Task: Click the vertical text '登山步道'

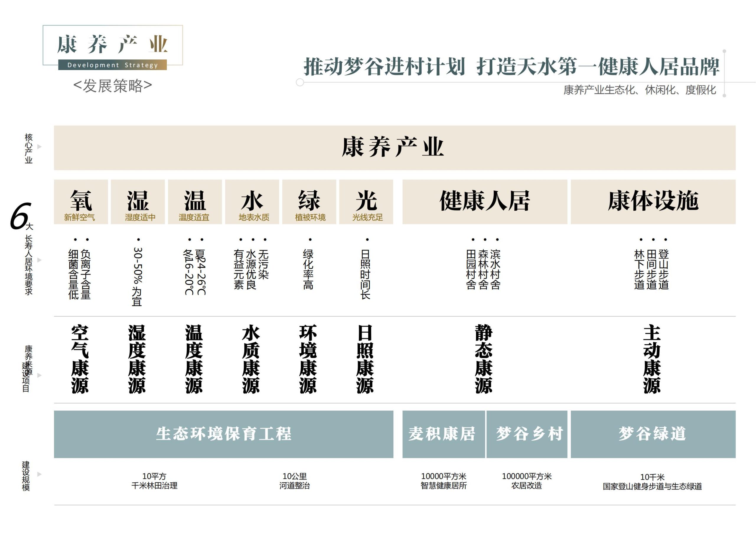Action: coord(664,269)
